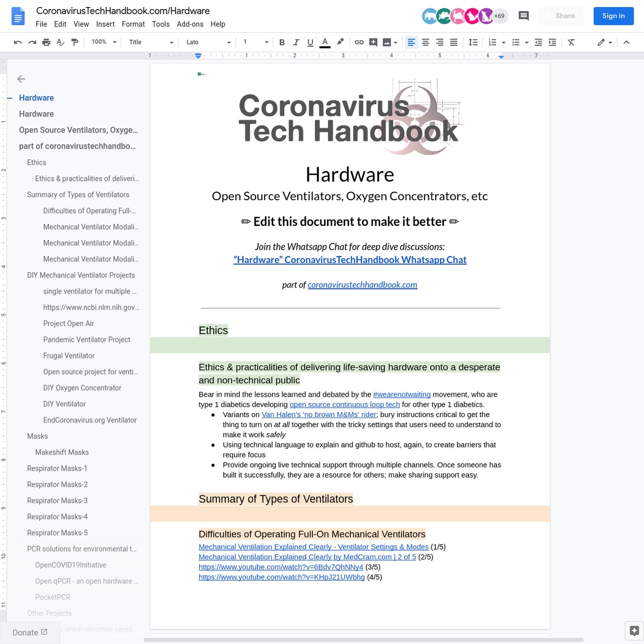Click the Sign in button
Screen dimensions: 644x644
point(613,16)
